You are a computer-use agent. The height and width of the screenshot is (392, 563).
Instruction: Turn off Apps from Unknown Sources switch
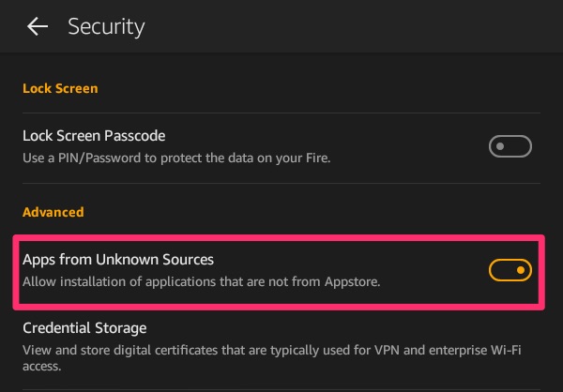pos(510,270)
